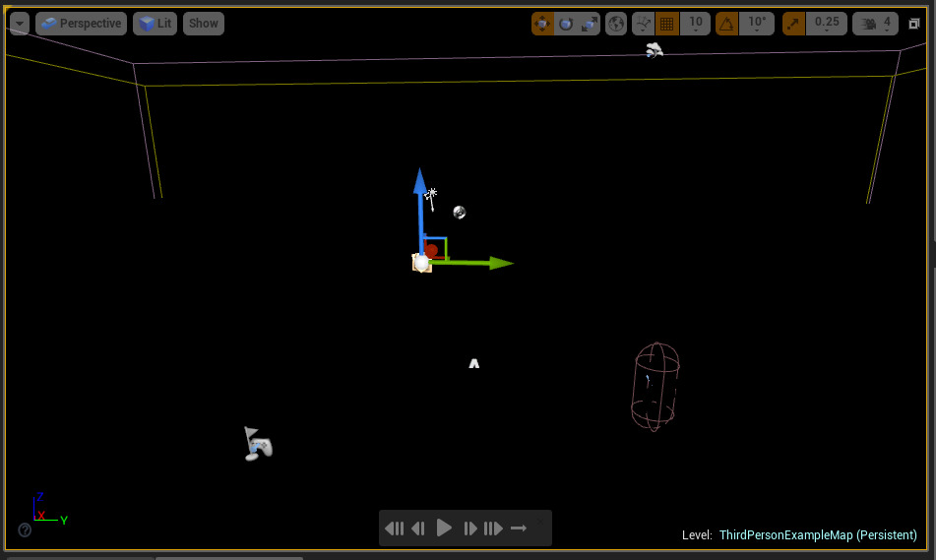Select the sky atmosphere icon near top edge
The image size is (936, 560).
655,51
